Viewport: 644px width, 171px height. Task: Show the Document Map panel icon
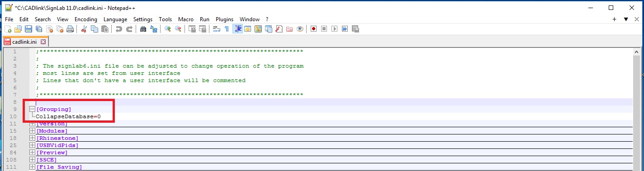click(x=258, y=29)
